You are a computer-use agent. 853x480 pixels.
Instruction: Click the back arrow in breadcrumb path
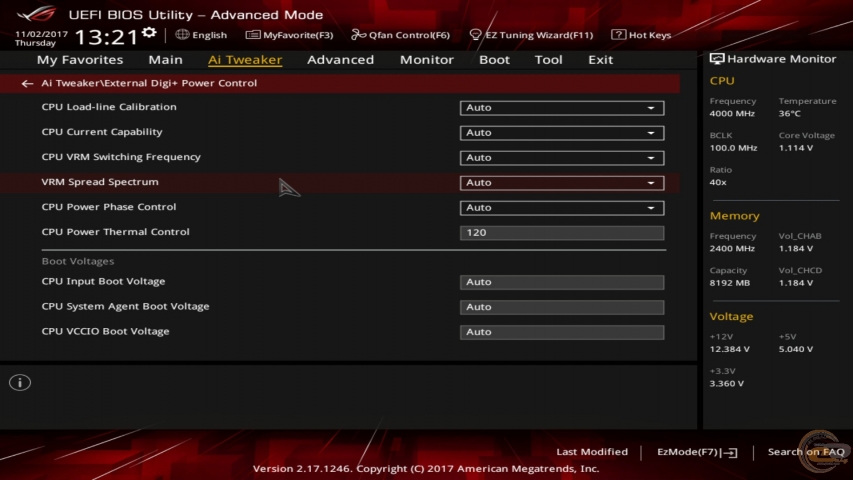(27, 84)
